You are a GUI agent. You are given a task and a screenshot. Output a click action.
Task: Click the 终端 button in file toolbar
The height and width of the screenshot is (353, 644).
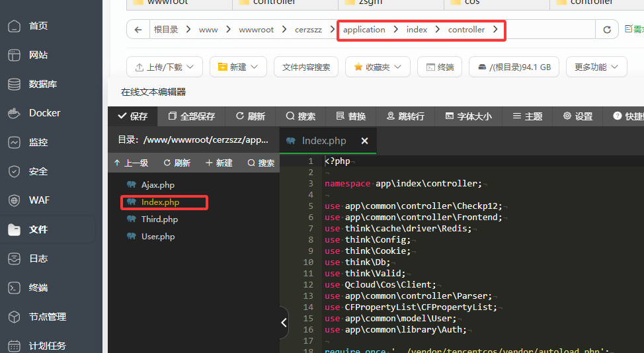pyautogui.click(x=440, y=67)
